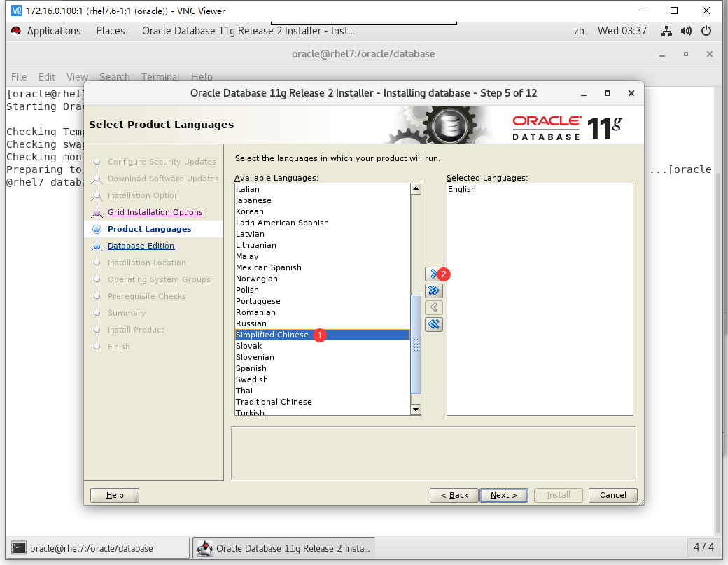Select Lithuanian in Available Languages
The height and width of the screenshot is (565, 728).
(x=322, y=245)
